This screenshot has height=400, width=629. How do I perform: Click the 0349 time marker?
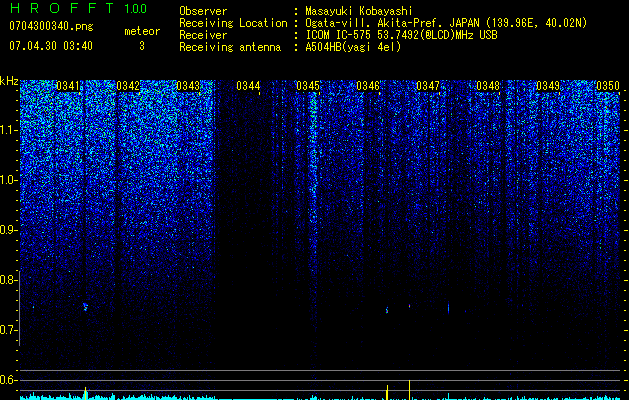548,86
